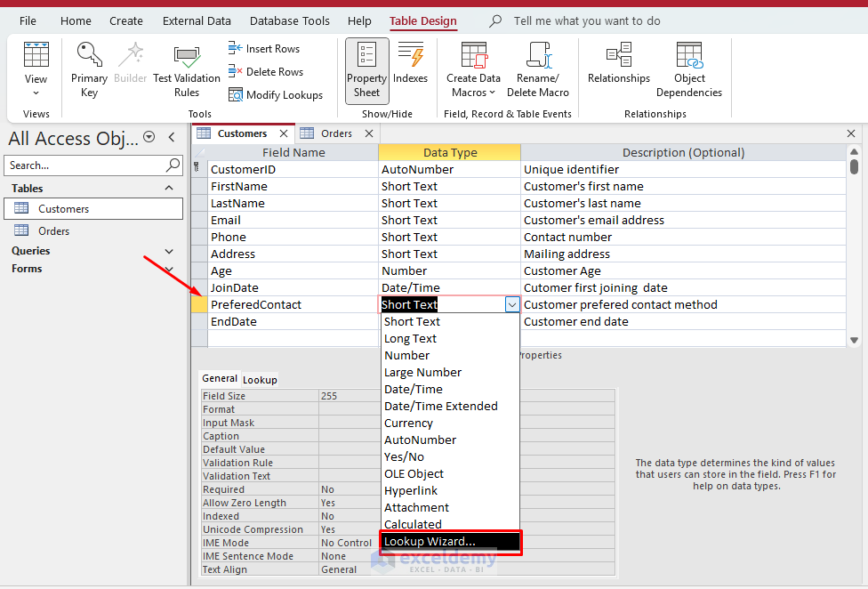Open Create Data Macros menu

click(473, 70)
